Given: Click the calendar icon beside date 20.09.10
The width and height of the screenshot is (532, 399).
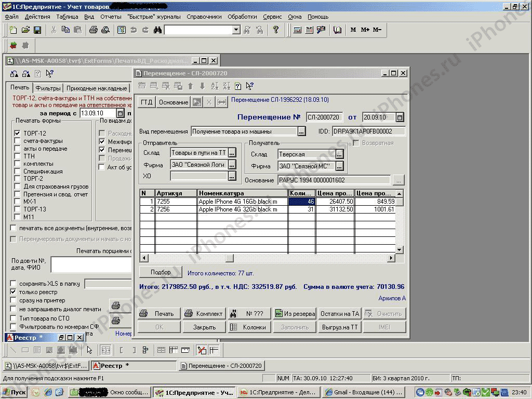Looking at the screenshot, I should [400, 117].
